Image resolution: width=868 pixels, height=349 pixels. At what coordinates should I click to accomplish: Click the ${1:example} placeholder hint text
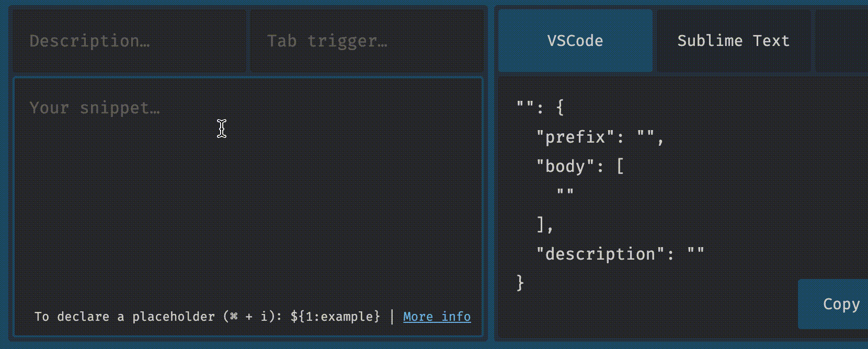(x=335, y=317)
